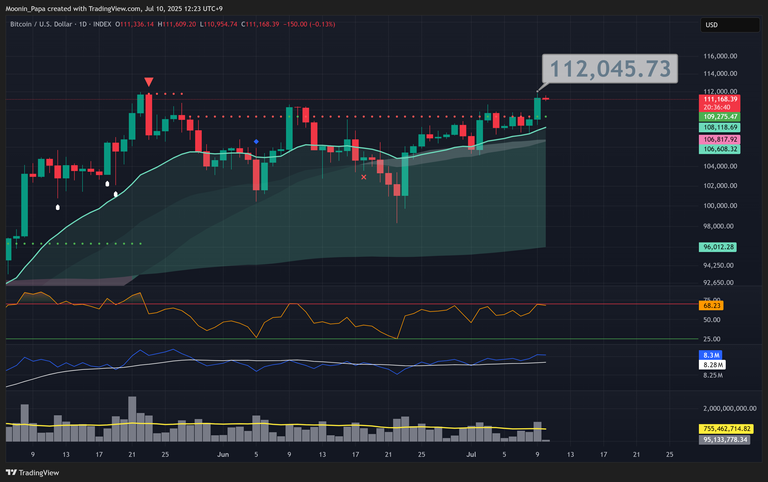The width and height of the screenshot is (768, 482).
Task: Click the 96,012.28 price label
Action: click(718, 247)
